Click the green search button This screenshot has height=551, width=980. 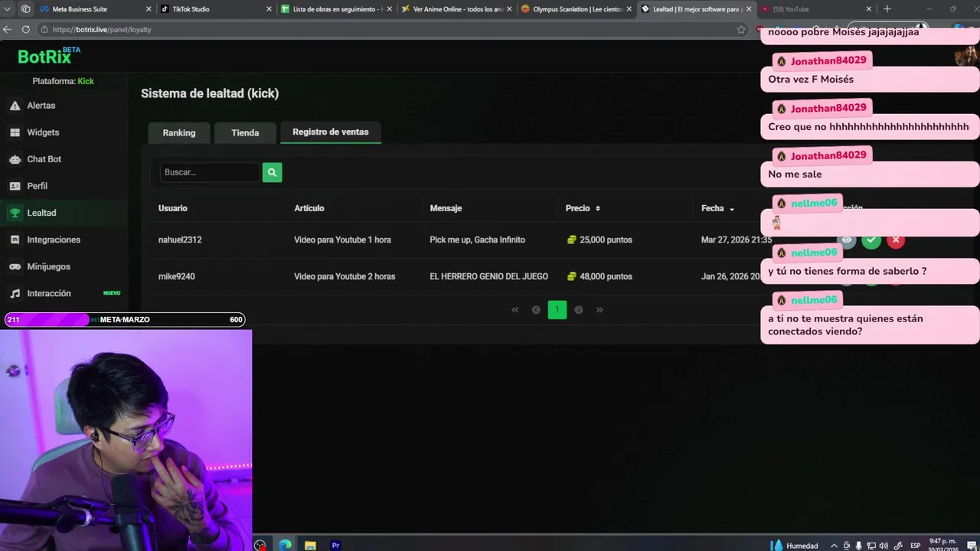tap(272, 172)
